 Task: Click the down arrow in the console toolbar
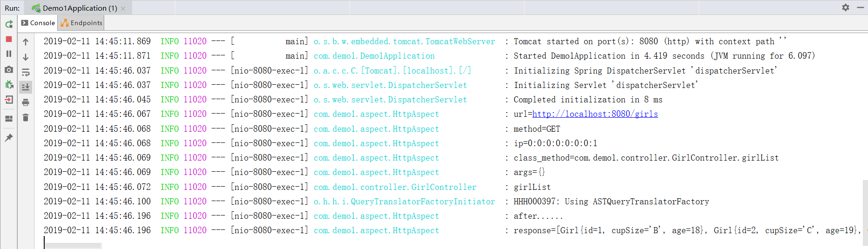pos(26,57)
